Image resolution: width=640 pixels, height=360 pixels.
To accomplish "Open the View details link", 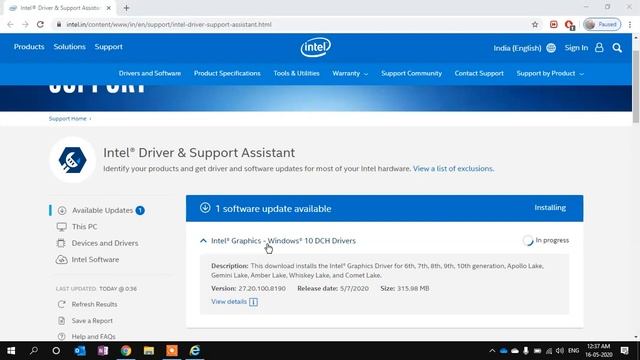I will click(x=229, y=302).
